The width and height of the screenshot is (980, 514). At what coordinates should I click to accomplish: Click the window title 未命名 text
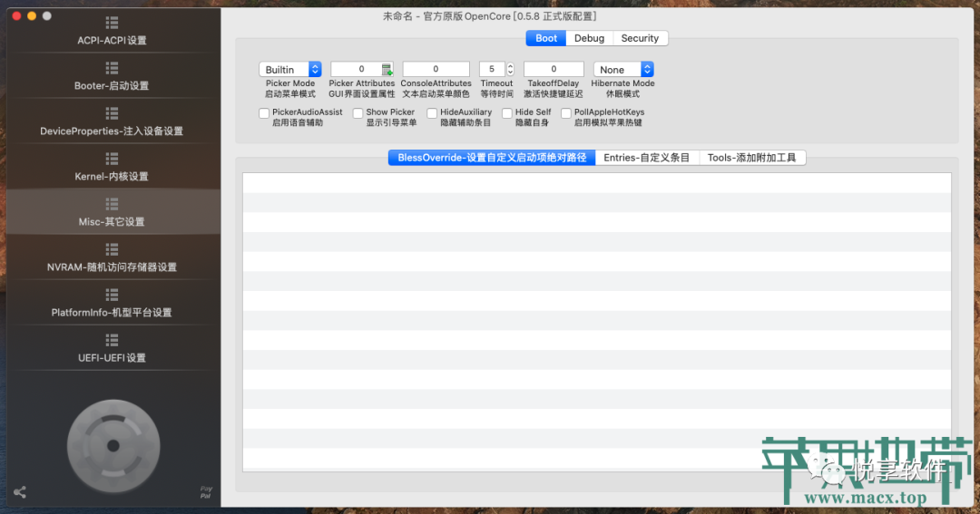pyautogui.click(x=398, y=16)
